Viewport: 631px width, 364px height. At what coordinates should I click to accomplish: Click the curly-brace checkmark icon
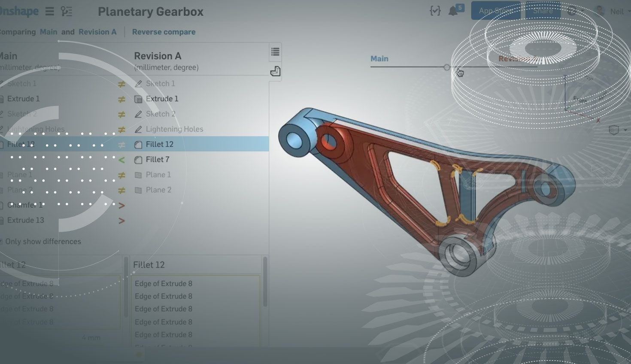click(435, 11)
